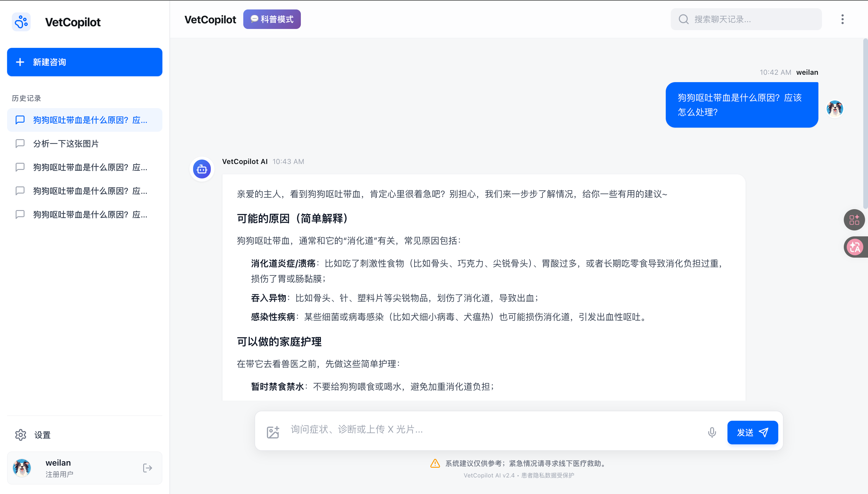Viewport: 868px width, 494px height.
Task: Click the 感染性疾病 bold term
Action: (x=273, y=317)
